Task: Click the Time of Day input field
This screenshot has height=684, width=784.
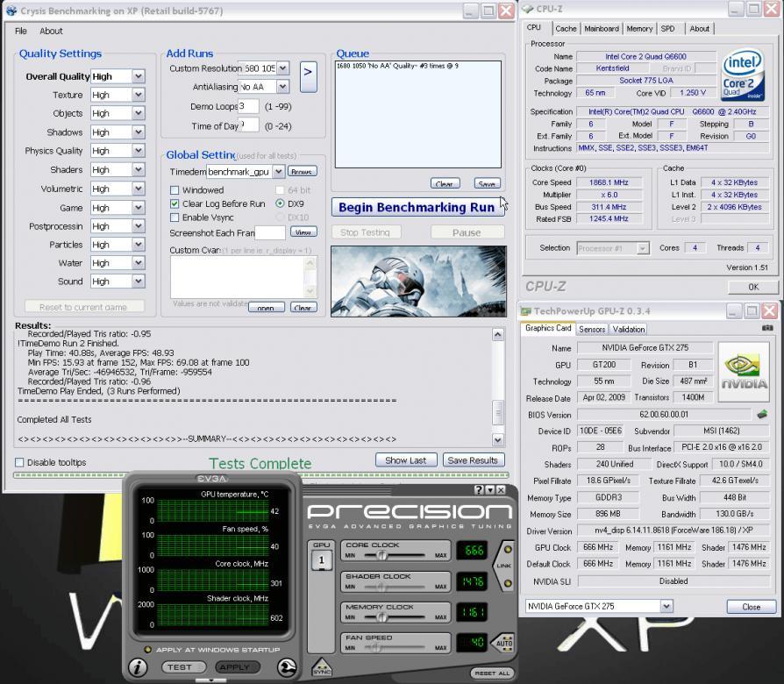Action: tap(249, 125)
